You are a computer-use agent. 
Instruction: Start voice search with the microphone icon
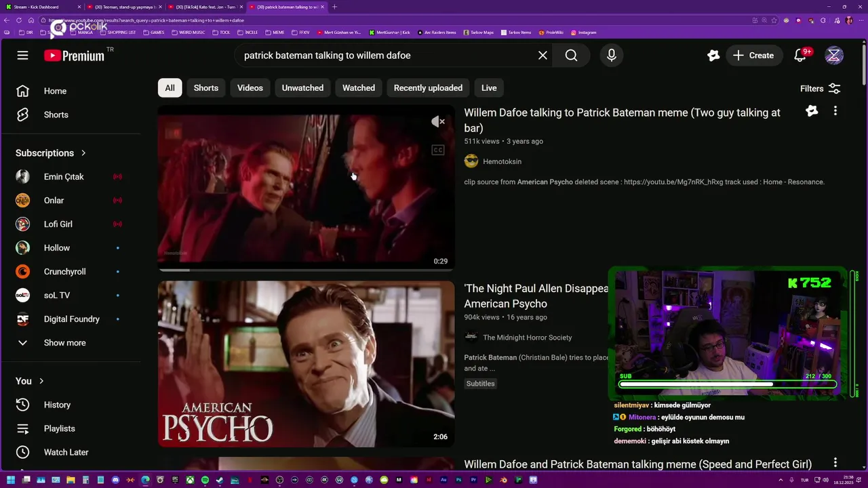[611, 56]
